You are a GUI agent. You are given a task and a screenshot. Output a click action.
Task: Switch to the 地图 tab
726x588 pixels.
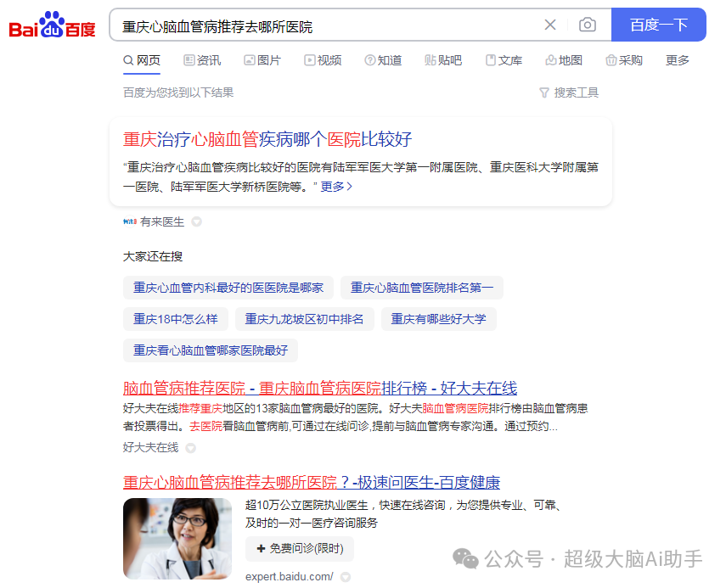tap(564, 60)
